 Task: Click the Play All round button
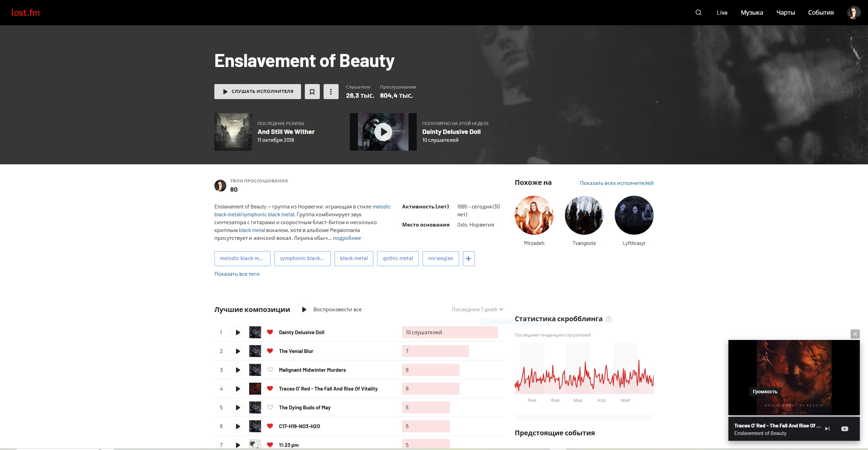(x=303, y=310)
